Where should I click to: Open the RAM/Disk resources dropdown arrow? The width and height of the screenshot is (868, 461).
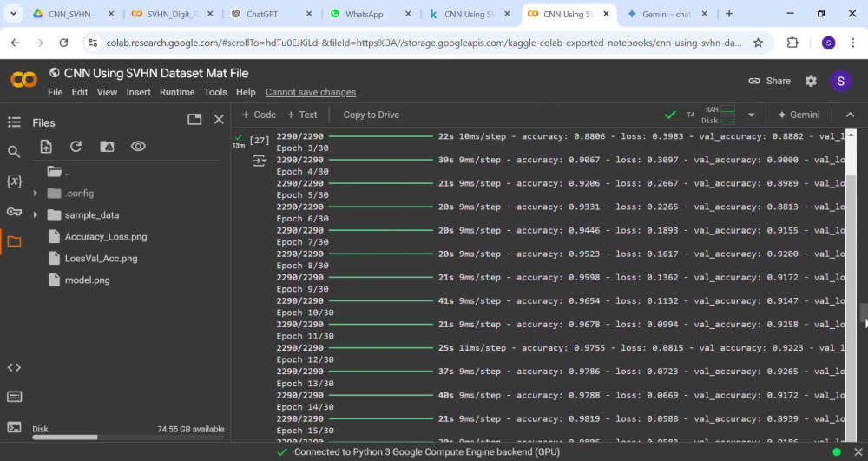pos(751,115)
